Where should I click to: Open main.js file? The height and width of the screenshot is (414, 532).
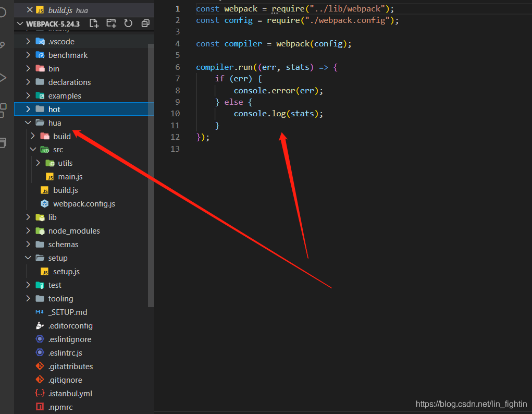70,177
